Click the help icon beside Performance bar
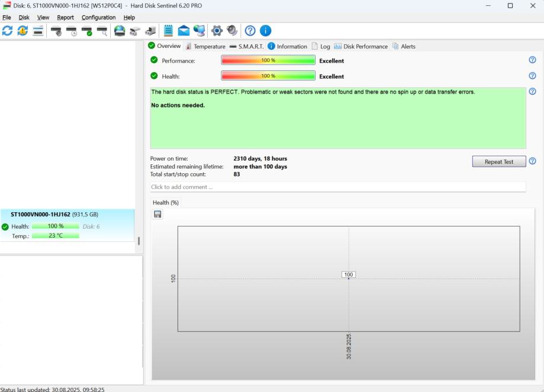Screen dimensions: 544x392 pos(532,60)
